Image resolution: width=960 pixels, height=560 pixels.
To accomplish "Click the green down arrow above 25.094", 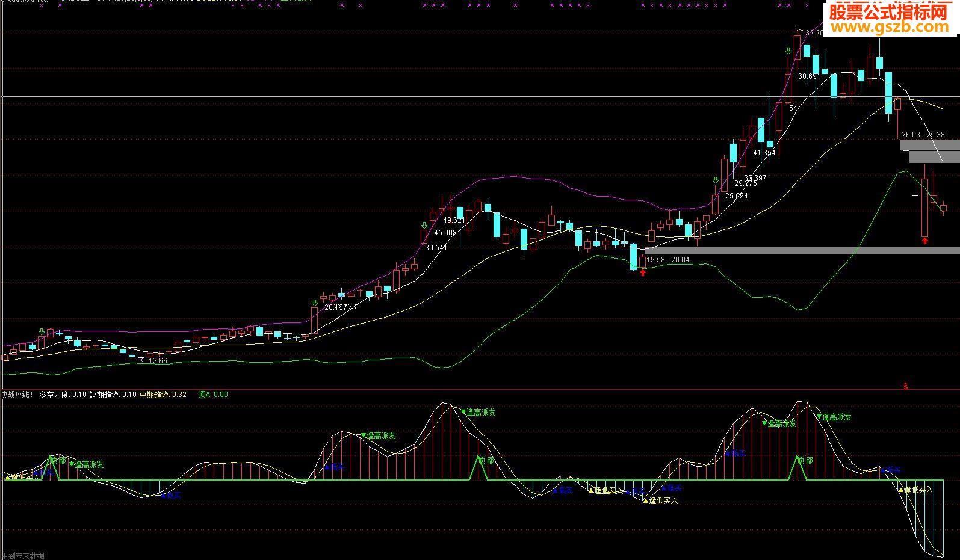I will 716,180.
